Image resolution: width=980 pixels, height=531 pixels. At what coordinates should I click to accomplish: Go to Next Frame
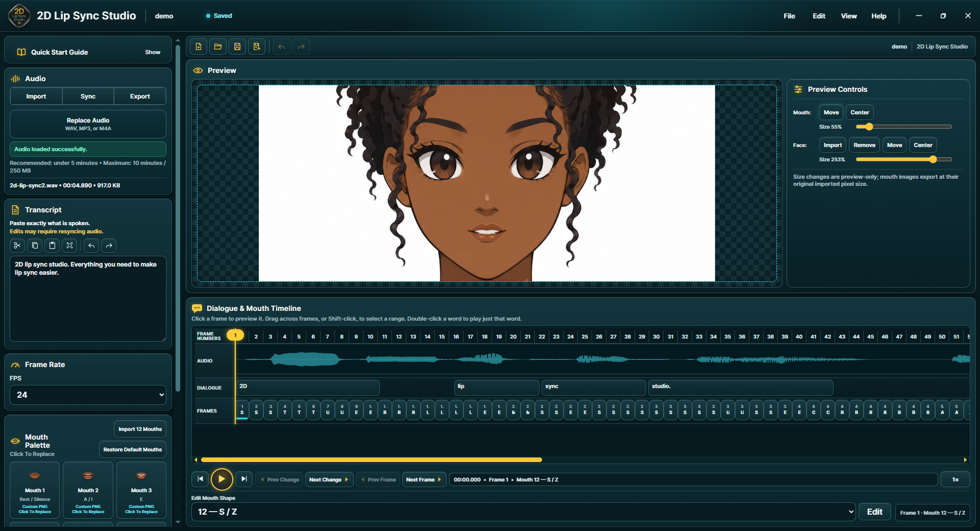pyautogui.click(x=424, y=479)
